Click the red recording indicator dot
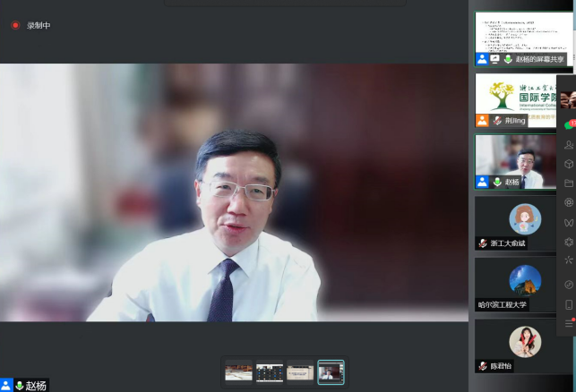Image resolution: width=576 pixels, height=392 pixels. (15, 25)
